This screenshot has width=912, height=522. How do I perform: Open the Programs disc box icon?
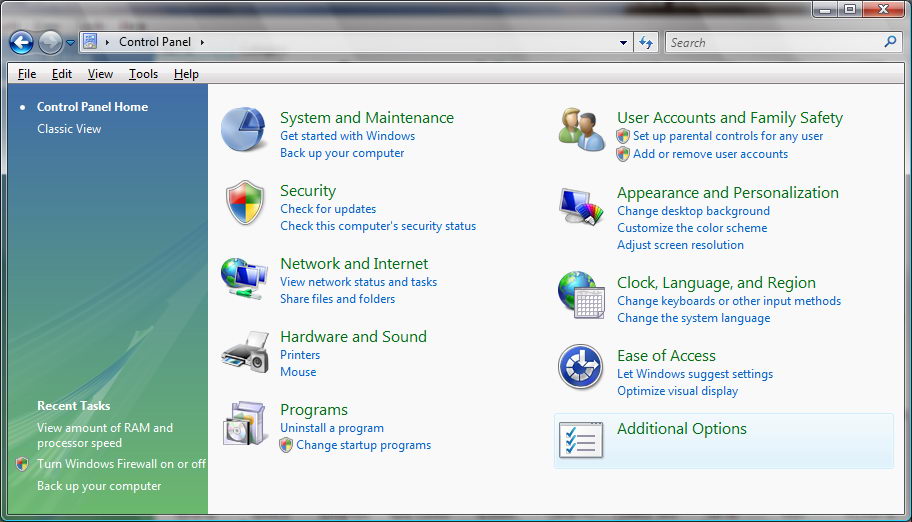coord(245,423)
